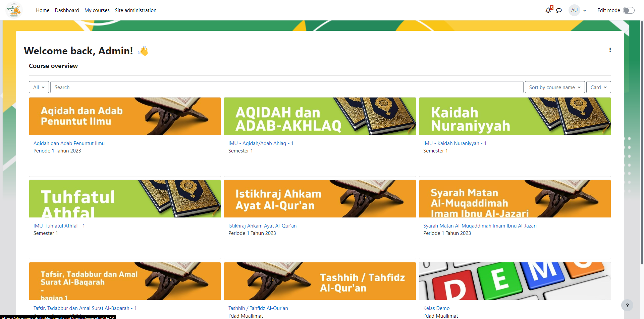Click the Tafsir, Tadabbur dan Amal banner

[125, 281]
